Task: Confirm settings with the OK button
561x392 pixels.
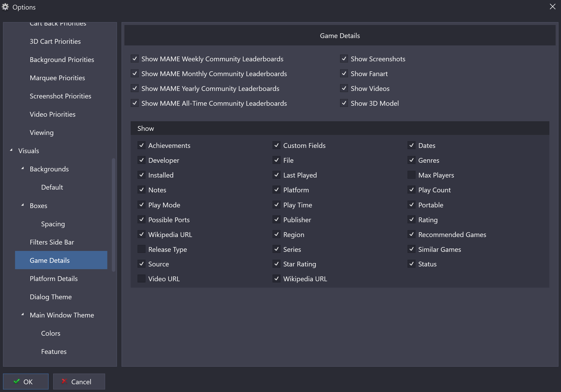Action: tap(26, 382)
